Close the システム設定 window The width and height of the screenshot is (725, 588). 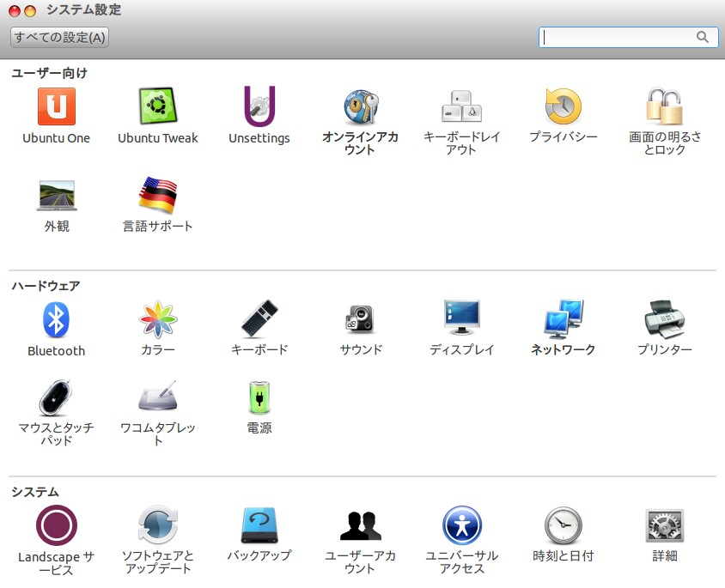click(15, 11)
